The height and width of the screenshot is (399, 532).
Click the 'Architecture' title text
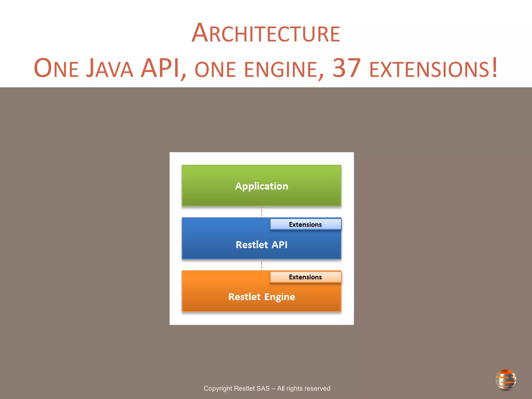point(266,33)
